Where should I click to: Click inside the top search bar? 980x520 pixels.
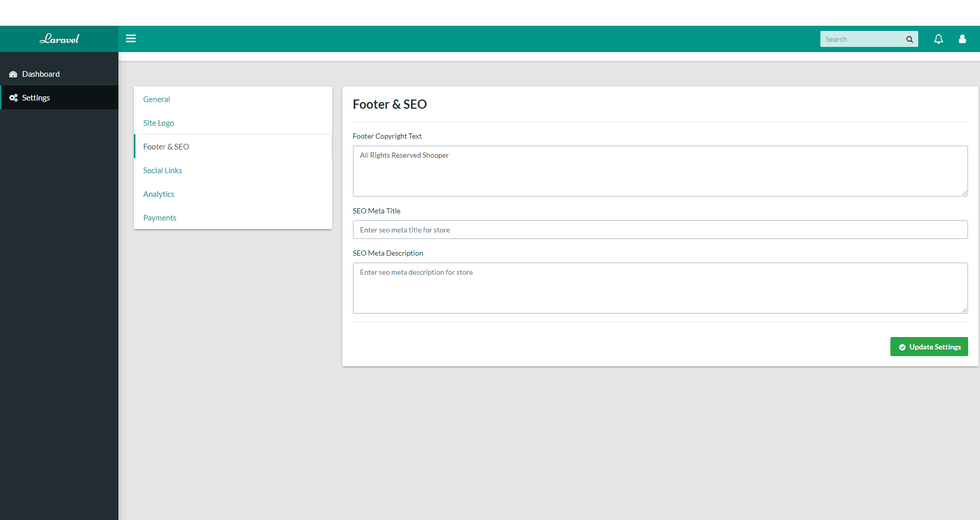click(860, 39)
